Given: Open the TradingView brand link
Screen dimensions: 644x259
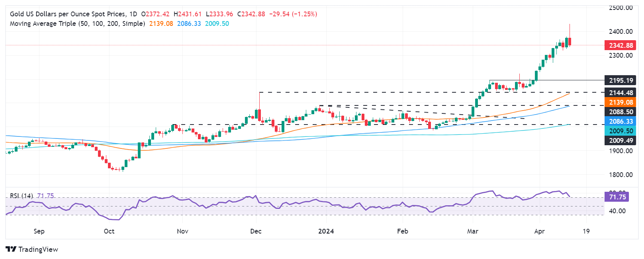Looking at the screenshot, I should (x=32, y=249).
